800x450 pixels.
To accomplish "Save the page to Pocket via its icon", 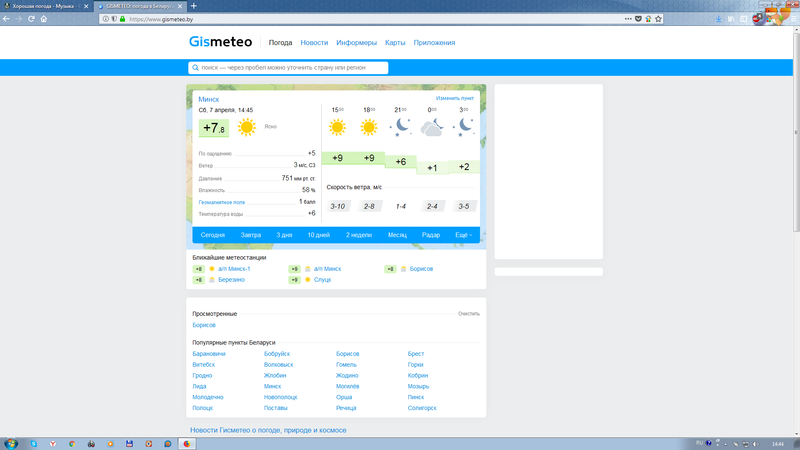I will click(638, 19).
